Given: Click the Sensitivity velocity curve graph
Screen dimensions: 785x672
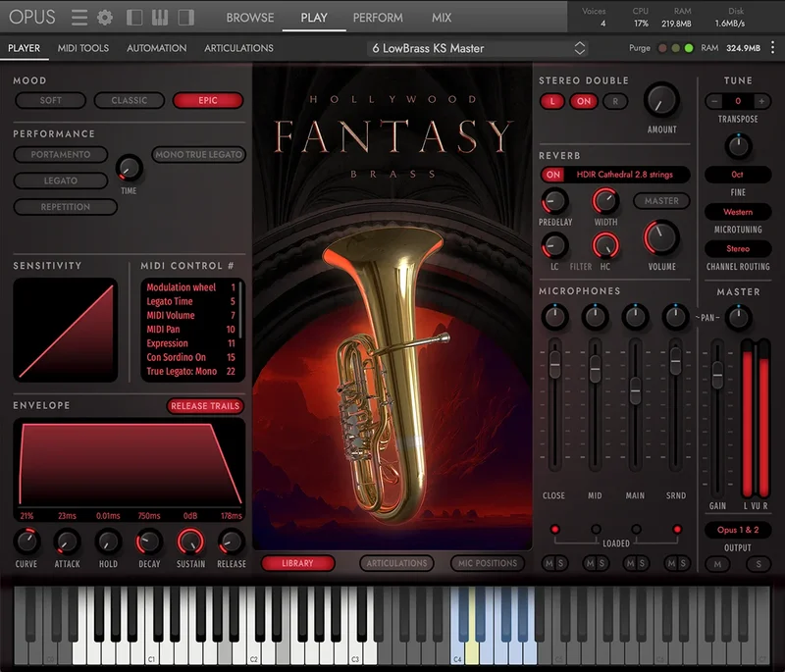Looking at the screenshot, I should (x=66, y=331).
